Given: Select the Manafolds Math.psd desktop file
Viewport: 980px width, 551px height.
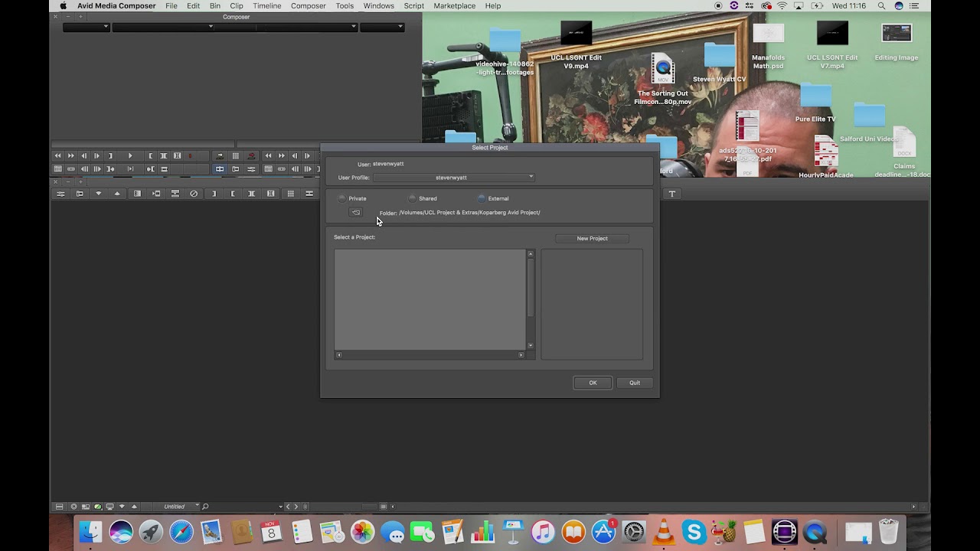Looking at the screenshot, I should (768, 44).
